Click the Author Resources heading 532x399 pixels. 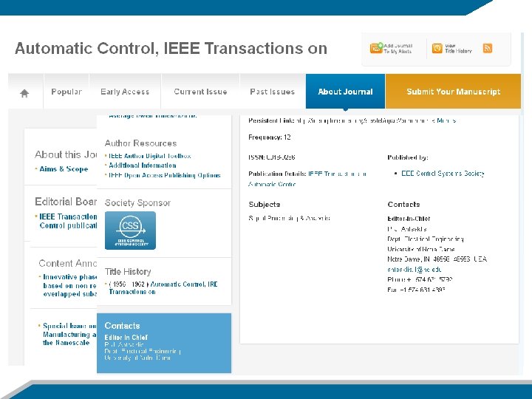coord(141,143)
